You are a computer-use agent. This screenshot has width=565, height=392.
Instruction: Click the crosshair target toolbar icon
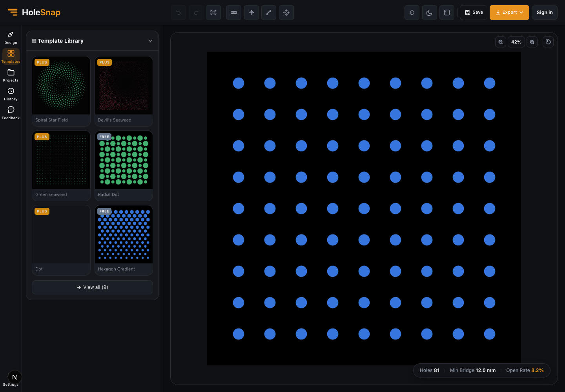point(286,13)
